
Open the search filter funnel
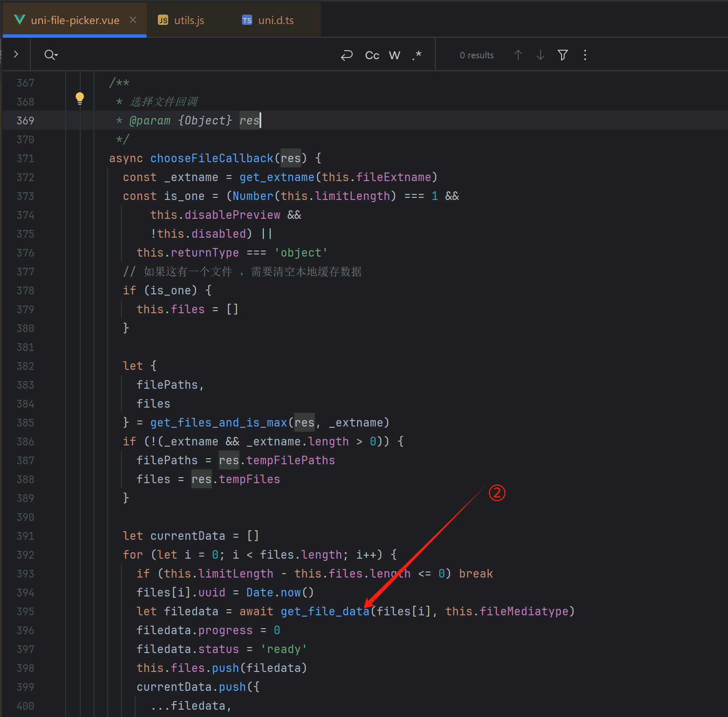(x=563, y=55)
